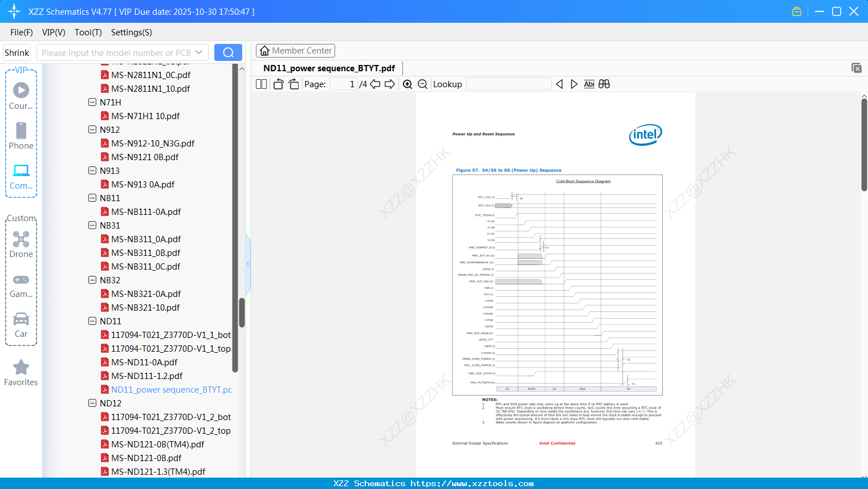Screen dimensions: 868x489
Task: Open the model number dropdown arrow
Action: point(199,52)
